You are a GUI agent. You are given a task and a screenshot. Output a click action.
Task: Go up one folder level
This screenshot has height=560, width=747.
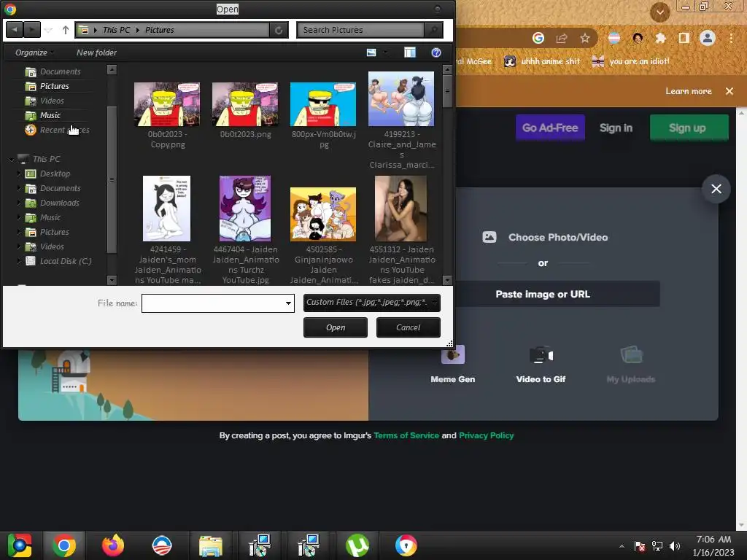(x=65, y=30)
